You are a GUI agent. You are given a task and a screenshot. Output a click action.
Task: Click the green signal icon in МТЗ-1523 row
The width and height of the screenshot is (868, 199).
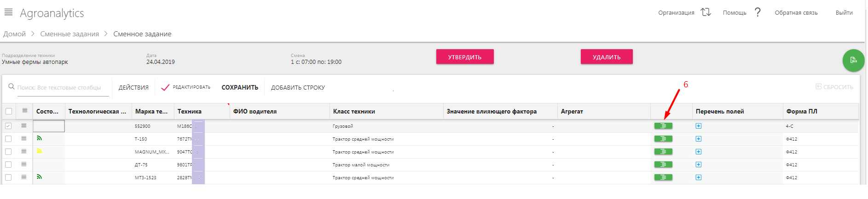[x=39, y=176]
